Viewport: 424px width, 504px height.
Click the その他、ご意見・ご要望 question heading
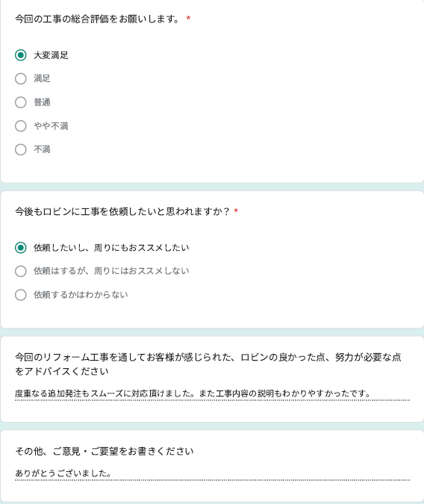click(x=105, y=451)
